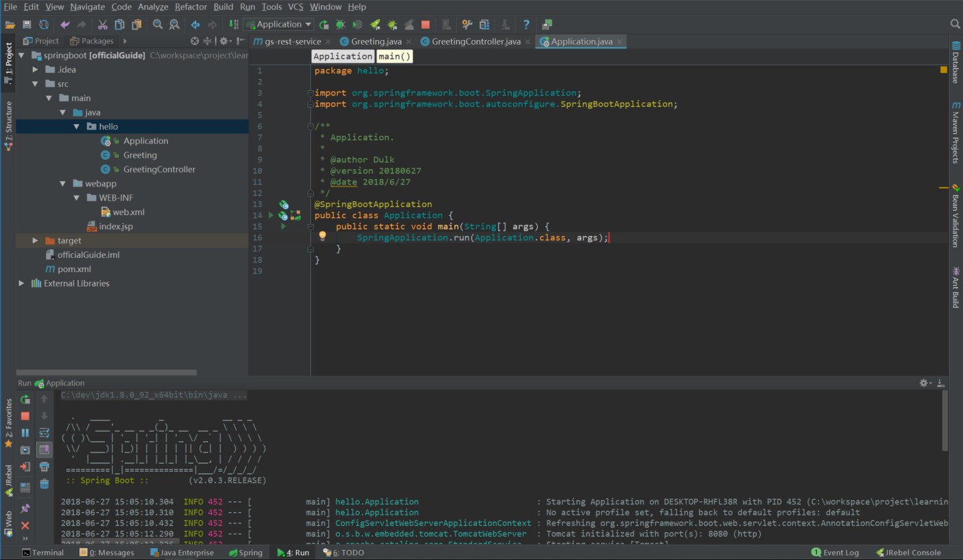This screenshot has height=560, width=963.
Task: Run with JRebel rocket icon
Action: coord(374,25)
